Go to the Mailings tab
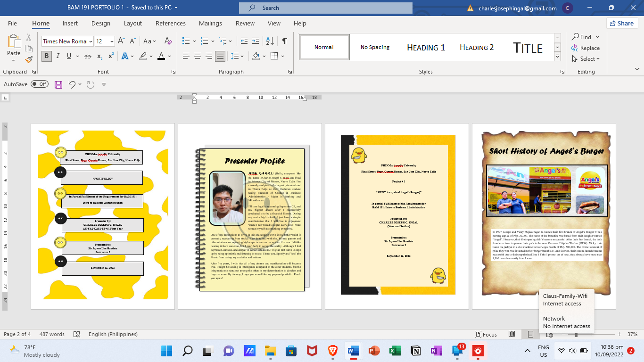Screen dimensions: 644x362 210,23
